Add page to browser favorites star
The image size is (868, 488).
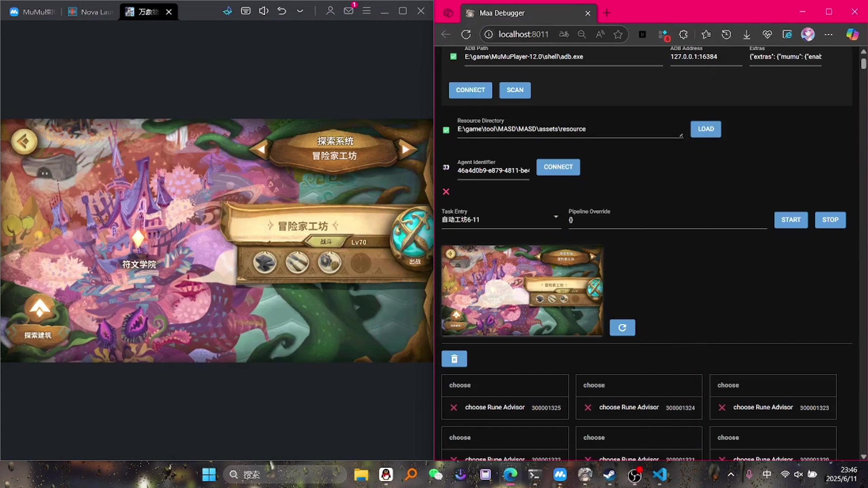point(618,34)
